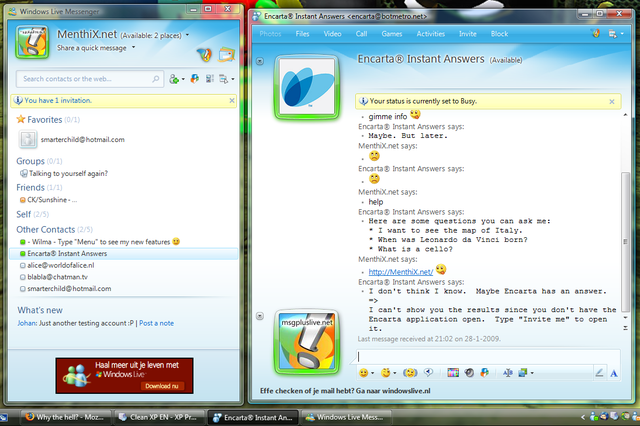Open dropdown arrow beside chat show menu icon
The height and width of the screenshot is (426, 640).
tap(622, 34)
